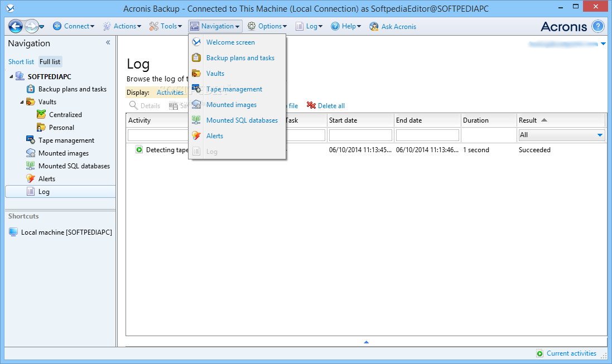This screenshot has height=364, width=612.
Task: Click Alerts icon in dropdown menu
Action: (196, 135)
